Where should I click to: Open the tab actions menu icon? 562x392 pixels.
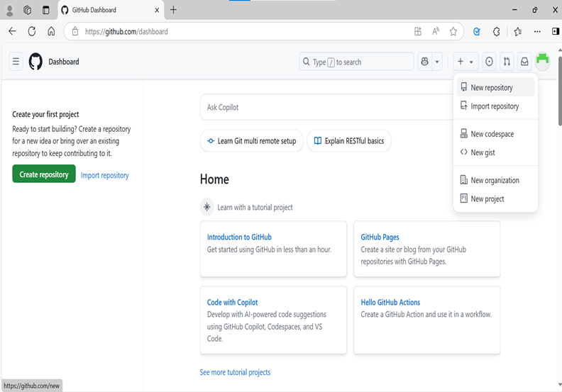click(46, 10)
